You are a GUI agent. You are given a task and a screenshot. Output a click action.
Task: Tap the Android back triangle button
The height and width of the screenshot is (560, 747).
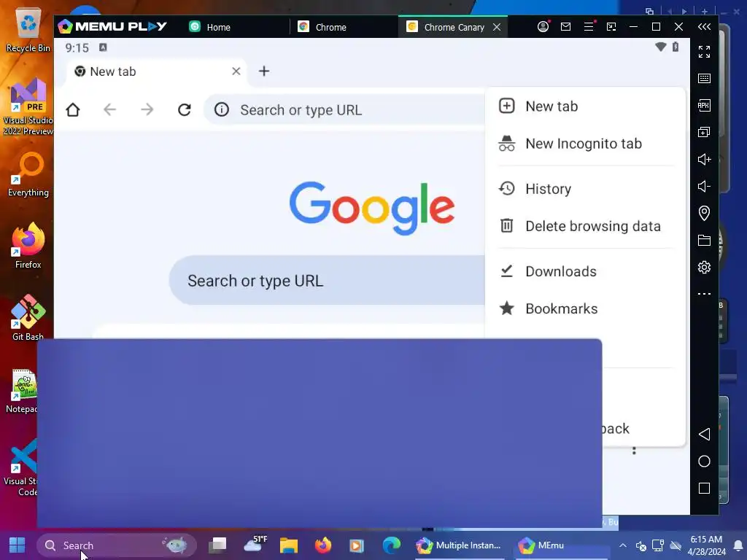[x=704, y=435]
